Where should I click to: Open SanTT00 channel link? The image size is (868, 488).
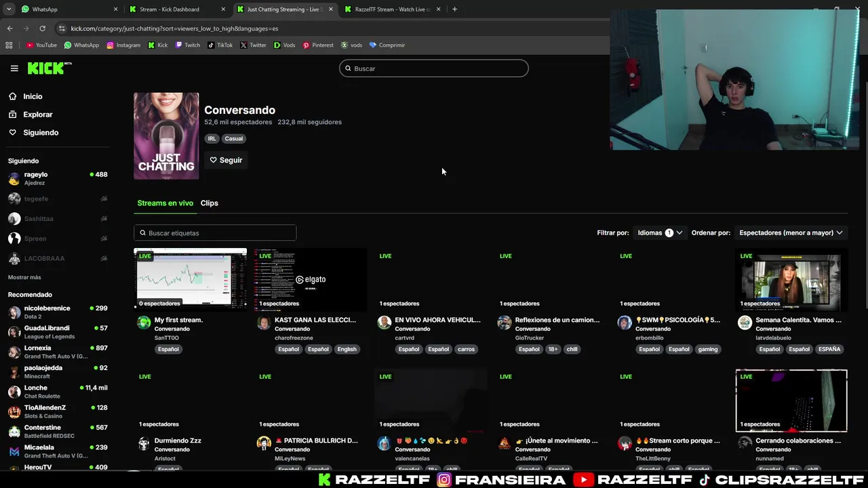[x=167, y=338]
